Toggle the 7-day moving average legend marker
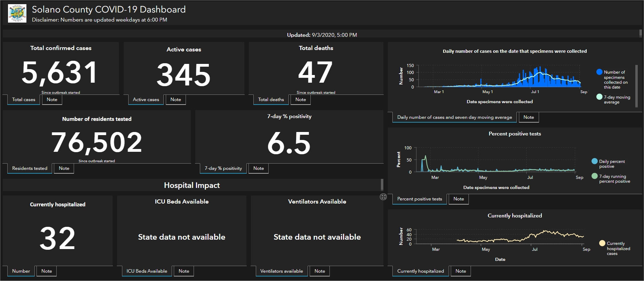 (x=599, y=97)
